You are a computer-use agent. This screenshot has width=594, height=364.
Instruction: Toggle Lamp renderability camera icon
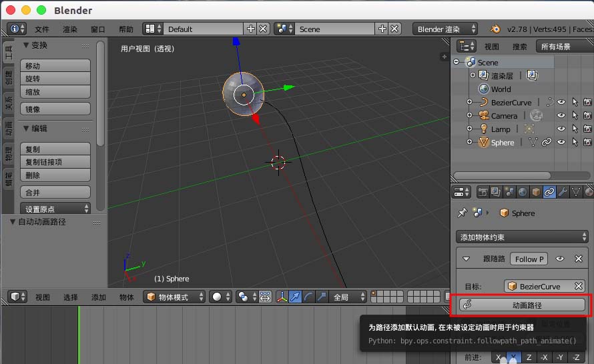587,129
